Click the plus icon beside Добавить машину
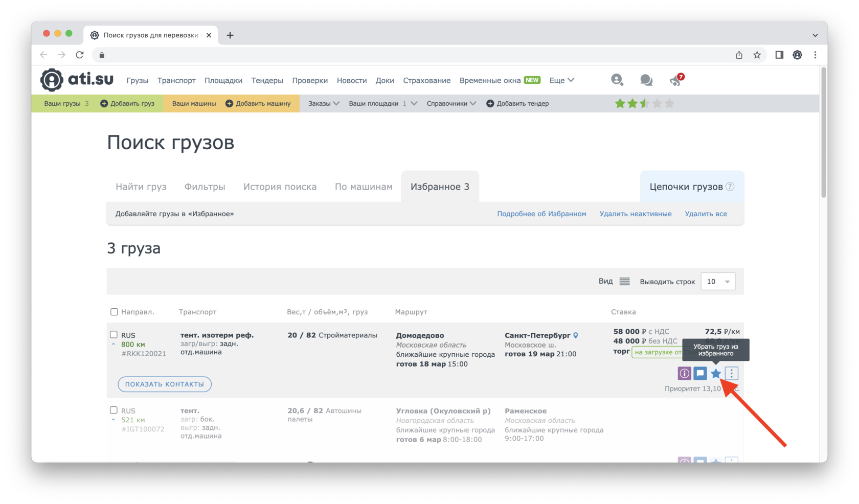This screenshot has height=504, width=859. coord(229,103)
